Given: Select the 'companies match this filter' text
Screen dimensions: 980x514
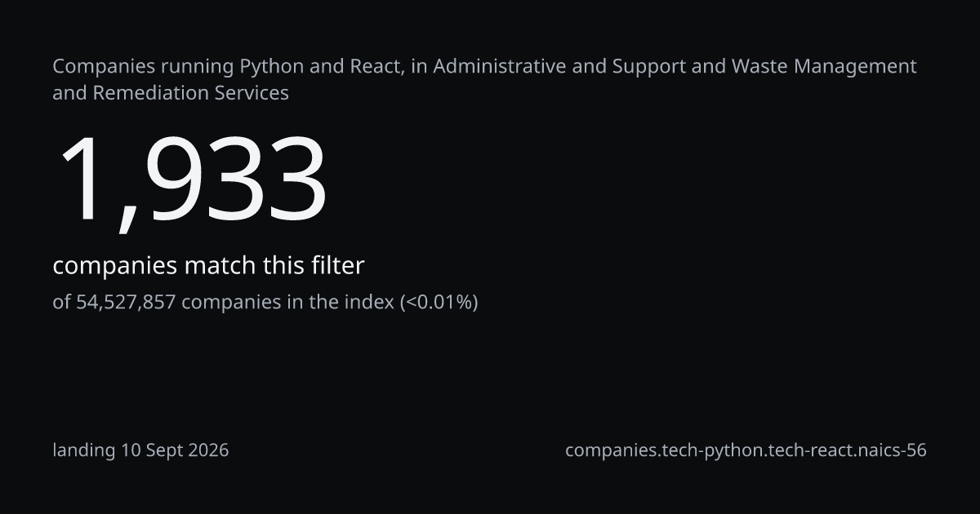Looking at the screenshot, I should pos(208,266).
